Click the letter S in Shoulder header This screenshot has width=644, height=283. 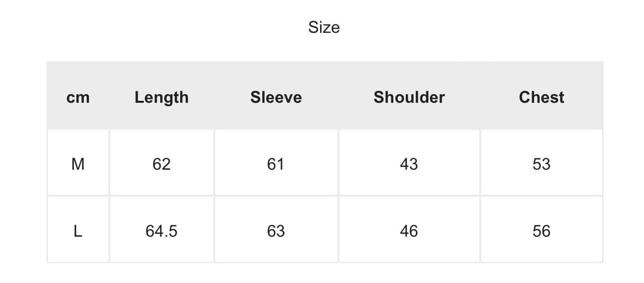click(378, 98)
